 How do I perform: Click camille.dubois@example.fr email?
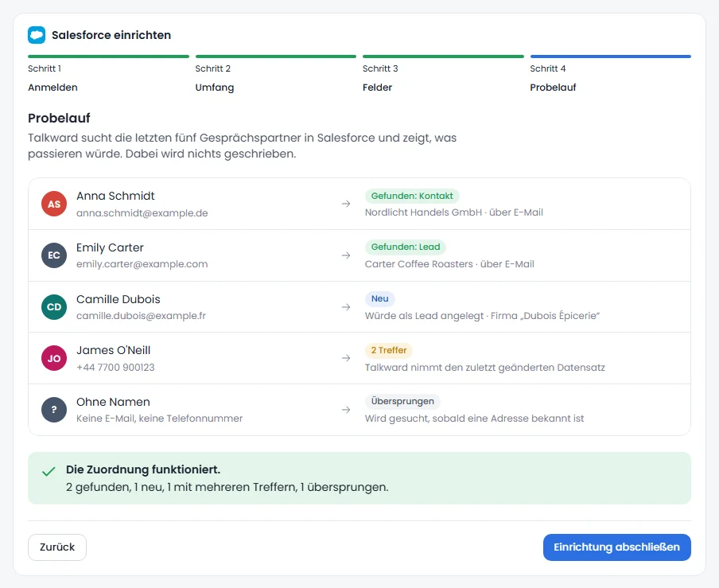(142, 316)
